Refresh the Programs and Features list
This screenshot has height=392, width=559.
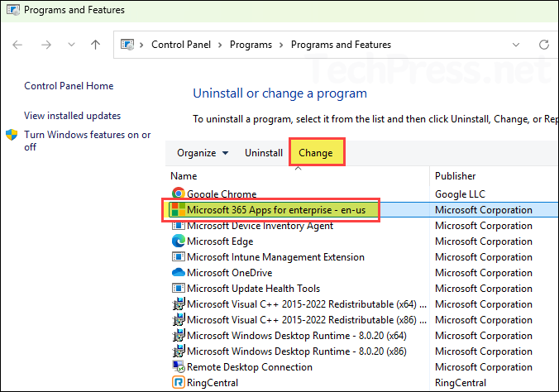point(543,45)
